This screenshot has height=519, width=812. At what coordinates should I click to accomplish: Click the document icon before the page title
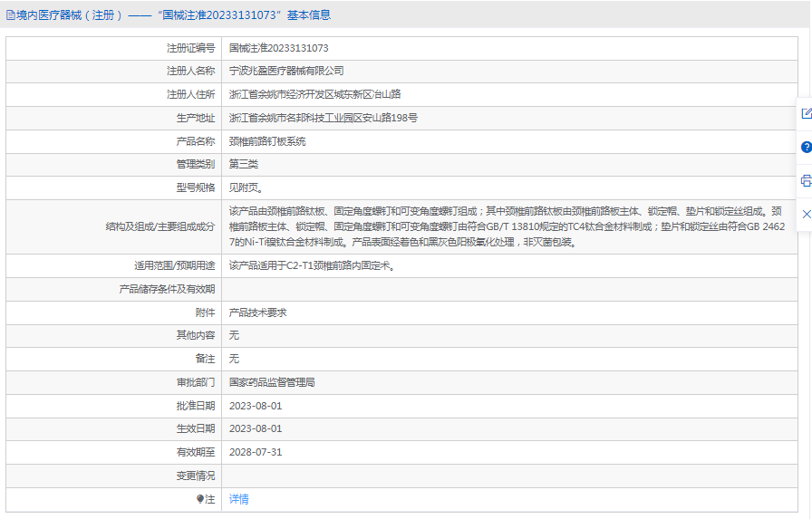pyautogui.click(x=10, y=15)
